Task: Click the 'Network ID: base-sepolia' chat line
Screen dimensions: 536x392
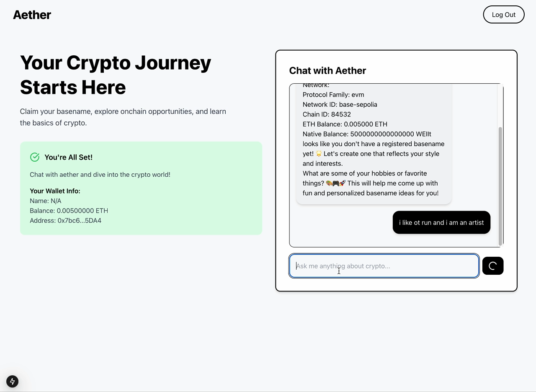Action: tap(340, 104)
